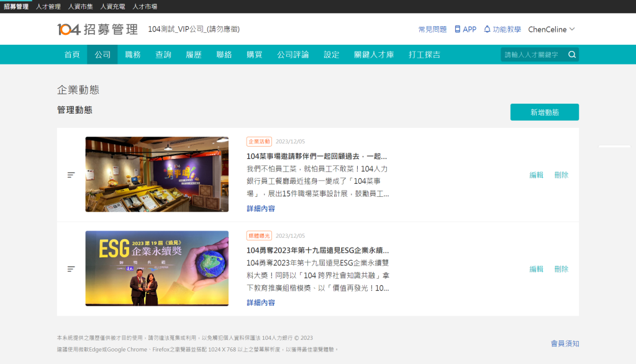Open the APP link in the header
Screen dimensions: 636x364
470,29
